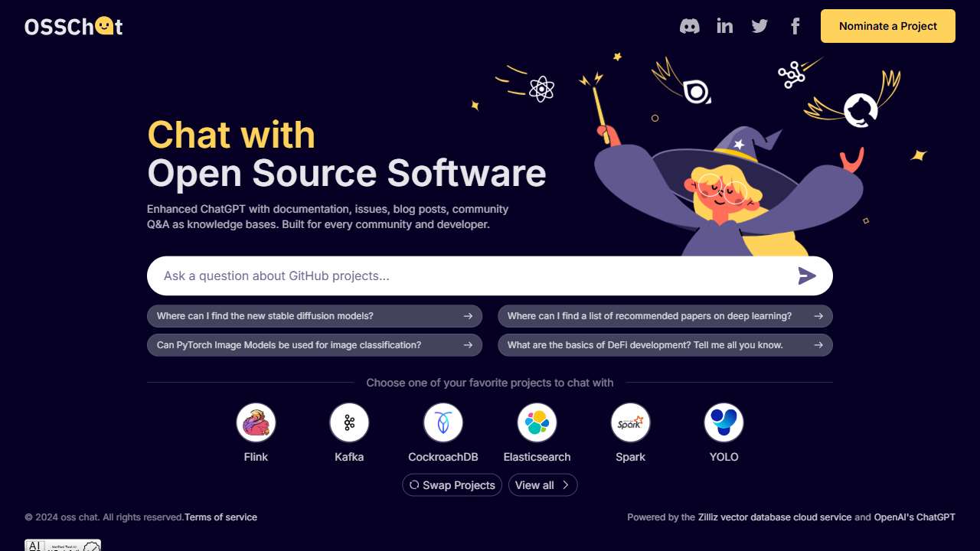Open the LinkedIn icon in header
Image resolution: width=980 pixels, height=551 pixels.
(x=724, y=26)
